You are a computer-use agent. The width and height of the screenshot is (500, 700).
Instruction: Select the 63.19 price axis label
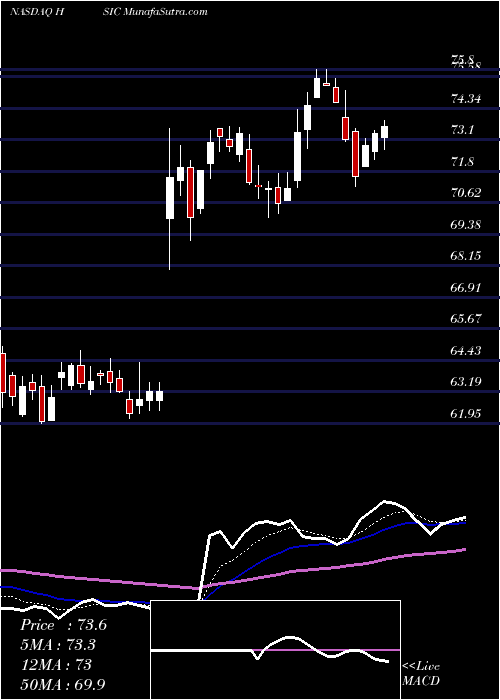point(466,382)
